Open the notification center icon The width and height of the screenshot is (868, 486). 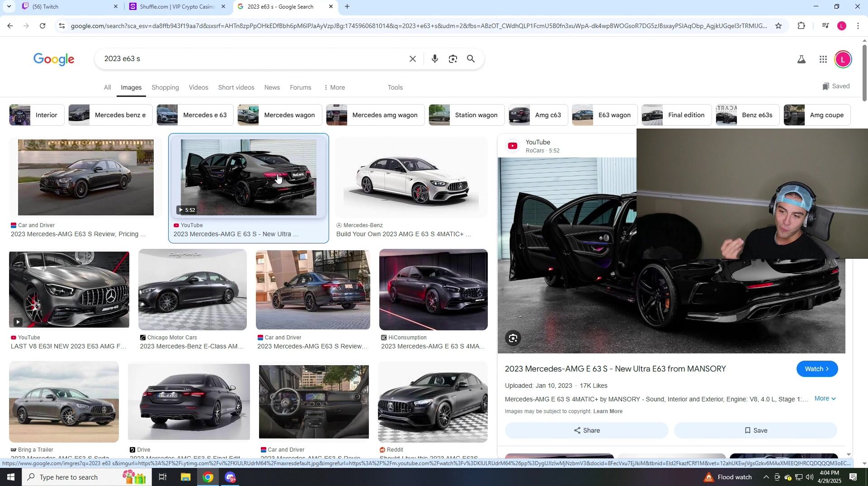(854, 477)
